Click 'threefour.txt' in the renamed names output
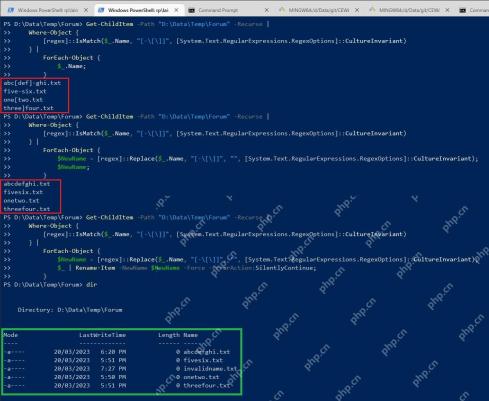 pos(27,209)
